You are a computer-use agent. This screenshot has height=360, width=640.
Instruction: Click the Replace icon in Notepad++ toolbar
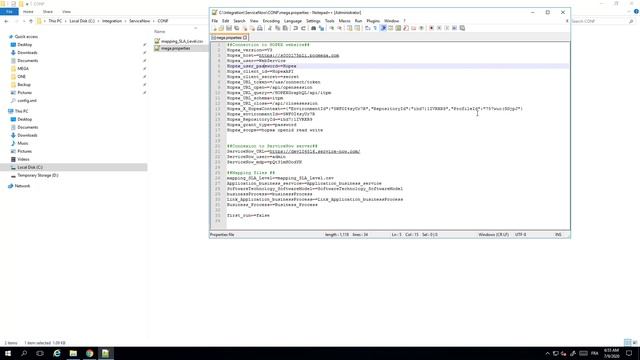321,28
